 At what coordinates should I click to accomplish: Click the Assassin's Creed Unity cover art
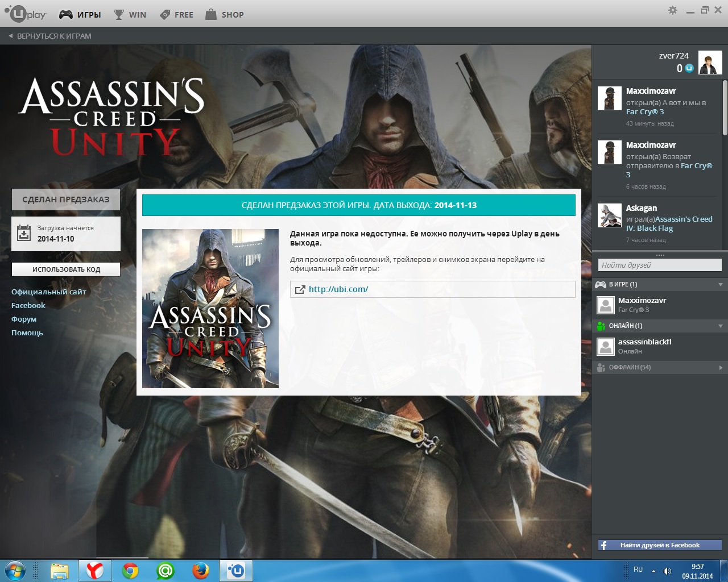coord(210,309)
